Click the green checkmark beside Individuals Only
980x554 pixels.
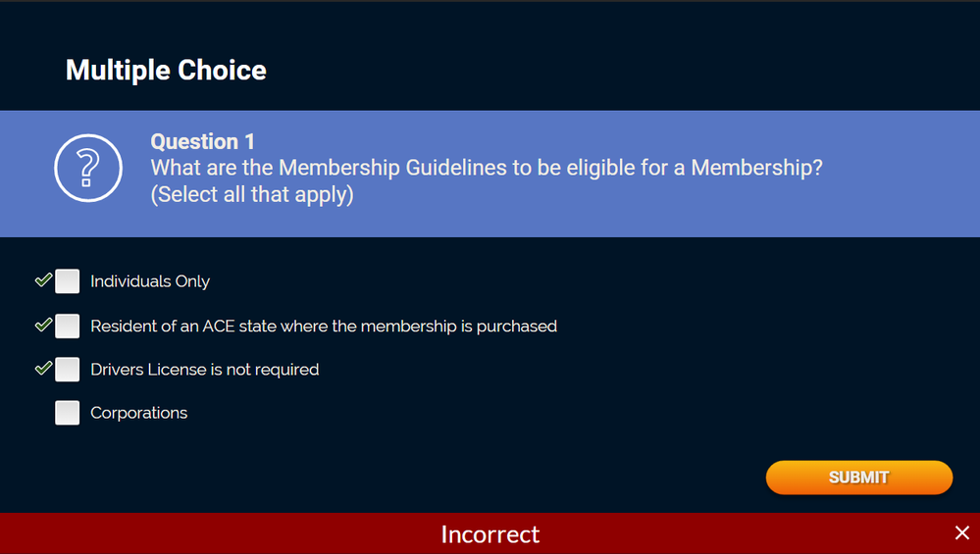point(43,280)
